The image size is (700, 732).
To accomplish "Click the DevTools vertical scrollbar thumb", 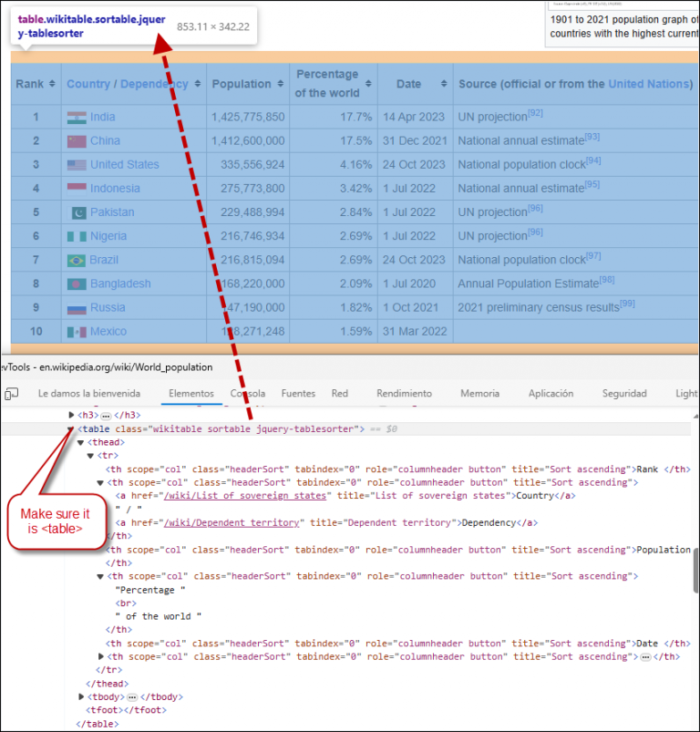I will pyautogui.click(x=695, y=572).
